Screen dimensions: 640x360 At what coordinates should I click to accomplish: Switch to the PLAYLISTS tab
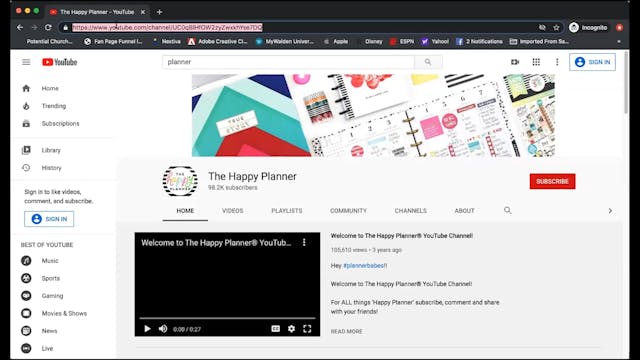(x=287, y=211)
